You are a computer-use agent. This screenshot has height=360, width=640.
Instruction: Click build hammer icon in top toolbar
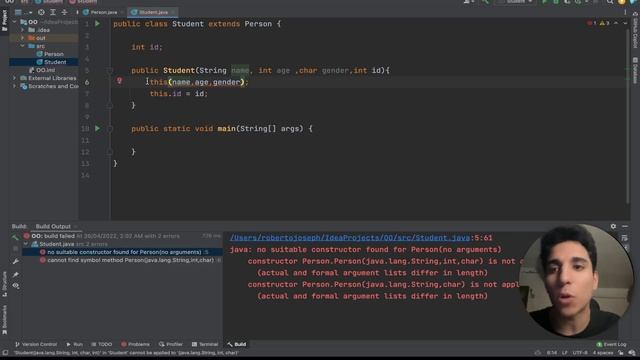[x=485, y=2]
